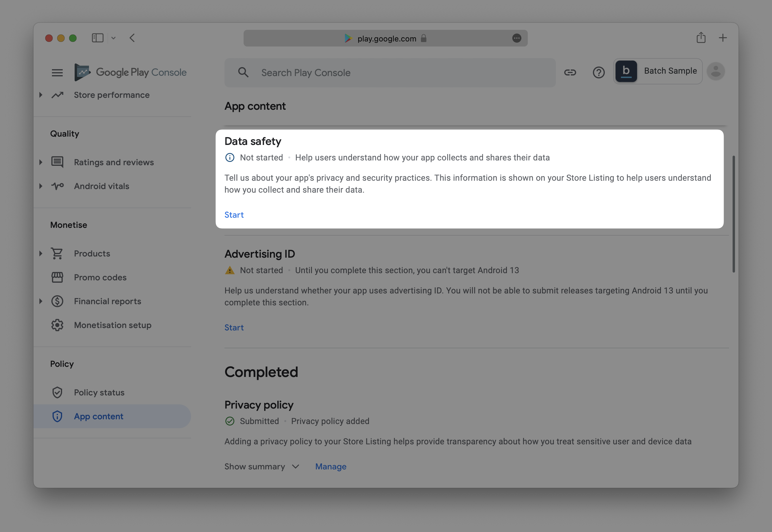Open Promo codes menu item
The width and height of the screenshot is (772, 532).
[x=100, y=277]
